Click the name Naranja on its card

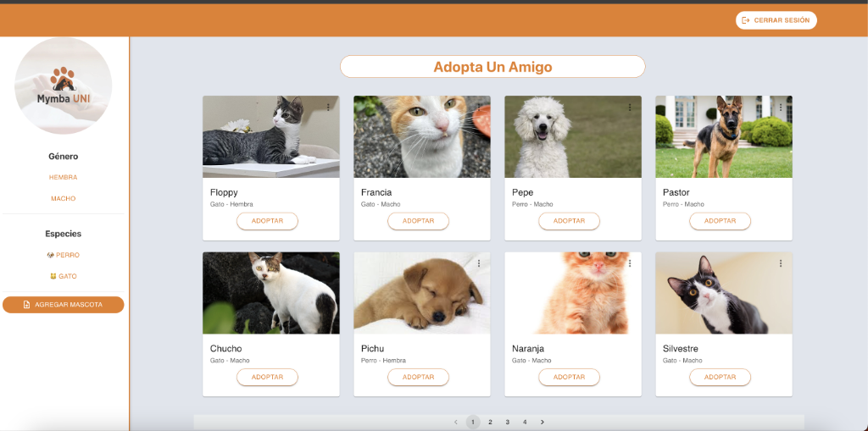528,349
